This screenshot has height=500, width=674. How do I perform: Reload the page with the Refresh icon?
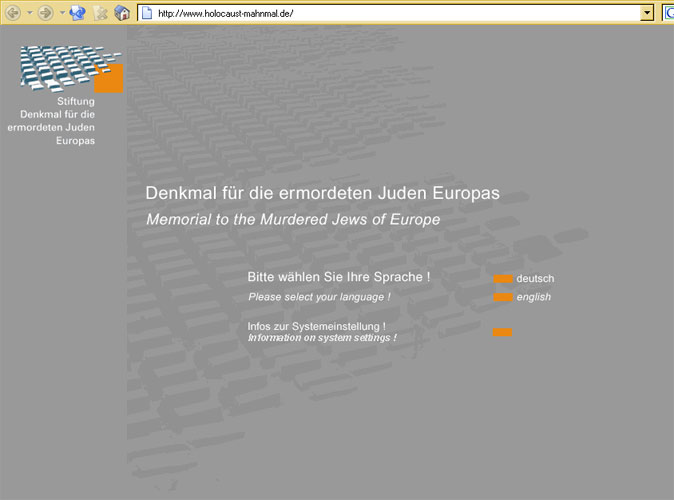point(78,13)
